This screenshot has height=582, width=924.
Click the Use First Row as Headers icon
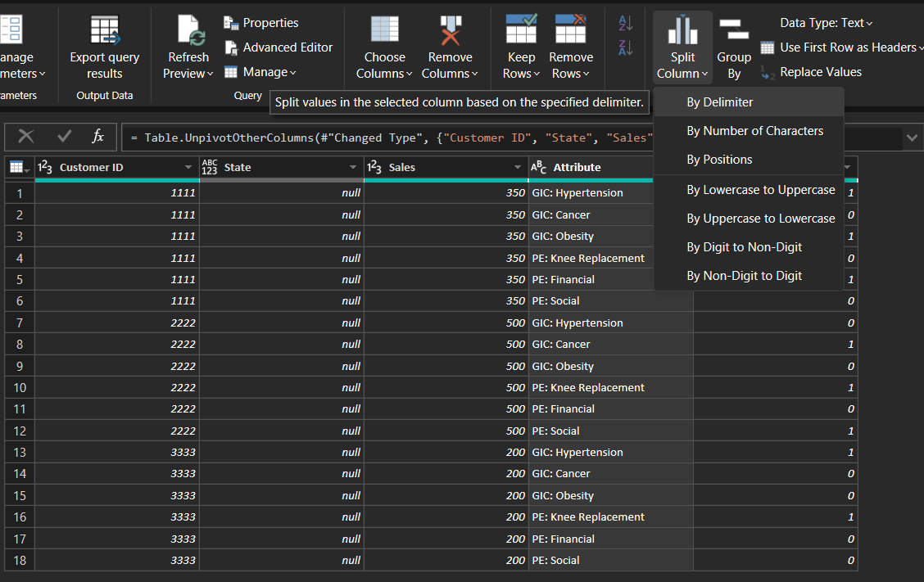768,47
